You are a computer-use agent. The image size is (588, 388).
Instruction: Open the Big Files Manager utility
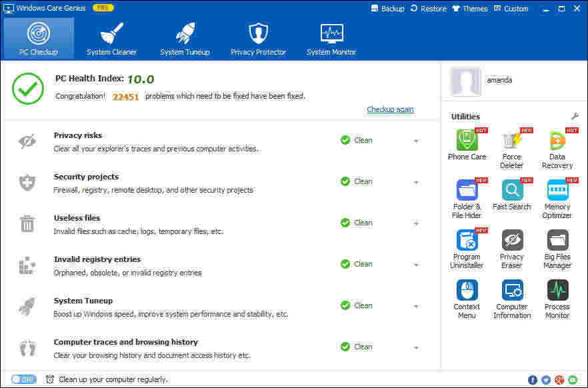point(557,249)
